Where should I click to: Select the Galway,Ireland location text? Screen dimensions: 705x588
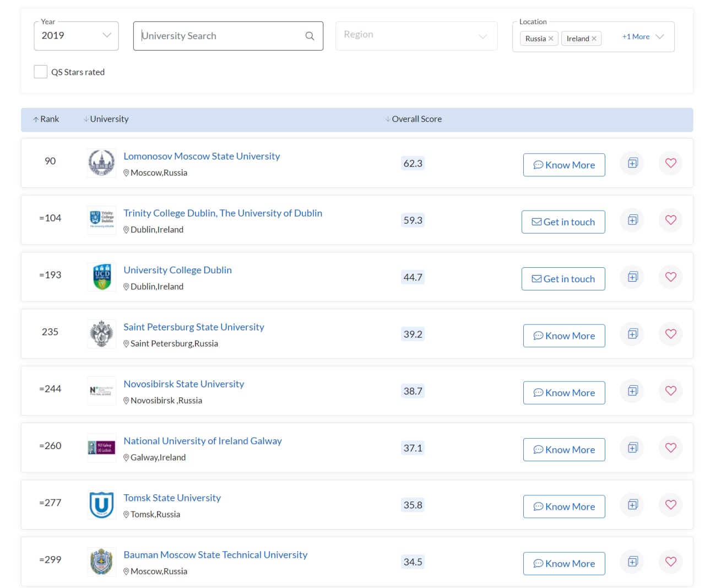pyautogui.click(x=158, y=457)
